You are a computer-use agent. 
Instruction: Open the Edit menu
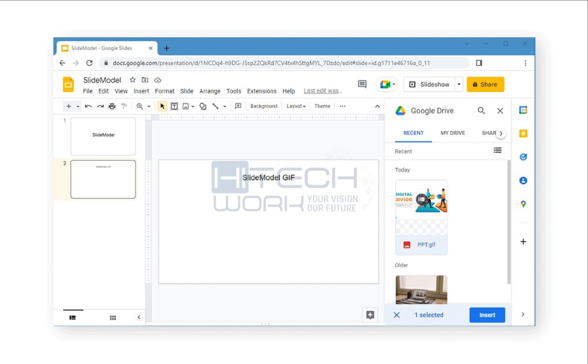point(103,91)
